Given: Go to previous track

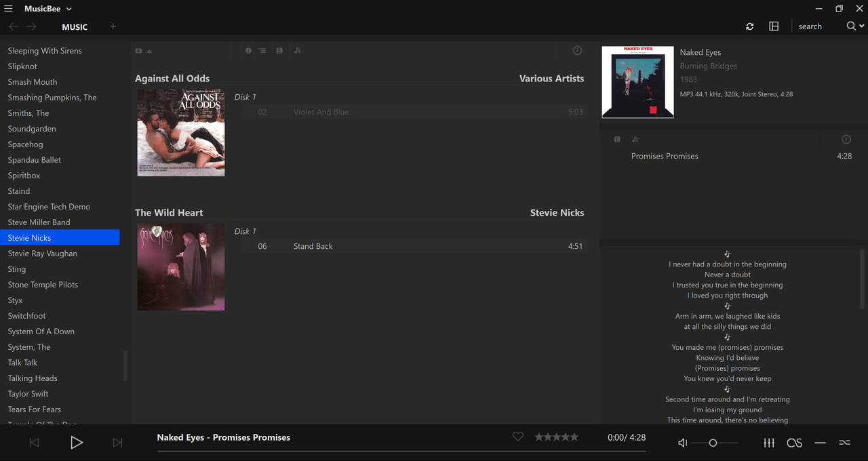Looking at the screenshot, I should point(34,443).
